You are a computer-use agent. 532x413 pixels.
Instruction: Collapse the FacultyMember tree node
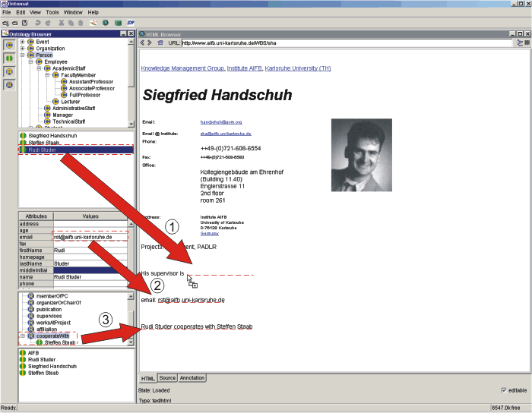(47, 75)
